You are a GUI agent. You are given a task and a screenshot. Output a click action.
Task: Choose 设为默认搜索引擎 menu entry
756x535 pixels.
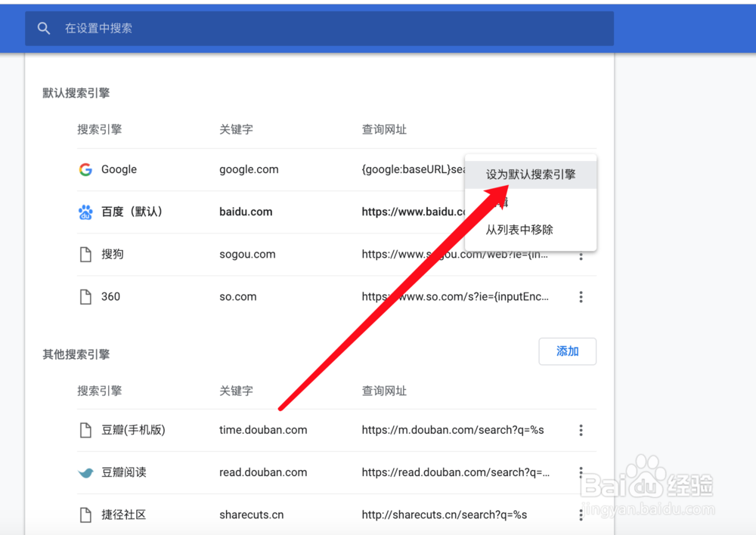[x=531, y=175]
